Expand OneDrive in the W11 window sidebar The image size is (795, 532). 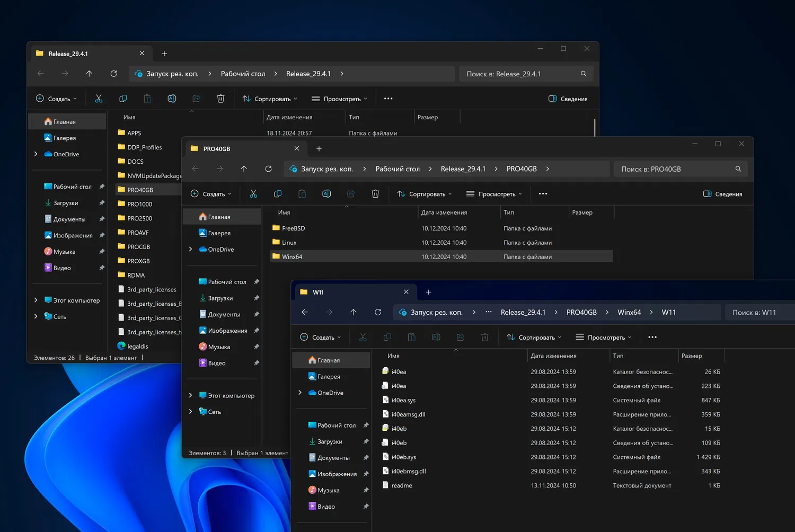point(300,393)
